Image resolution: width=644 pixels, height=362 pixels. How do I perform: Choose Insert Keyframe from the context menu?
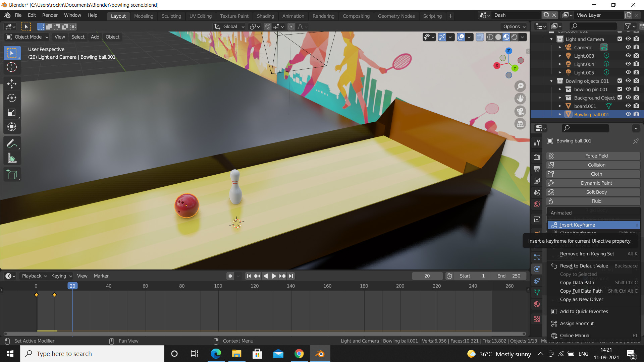pyautogui.click(x=594, y=225)
